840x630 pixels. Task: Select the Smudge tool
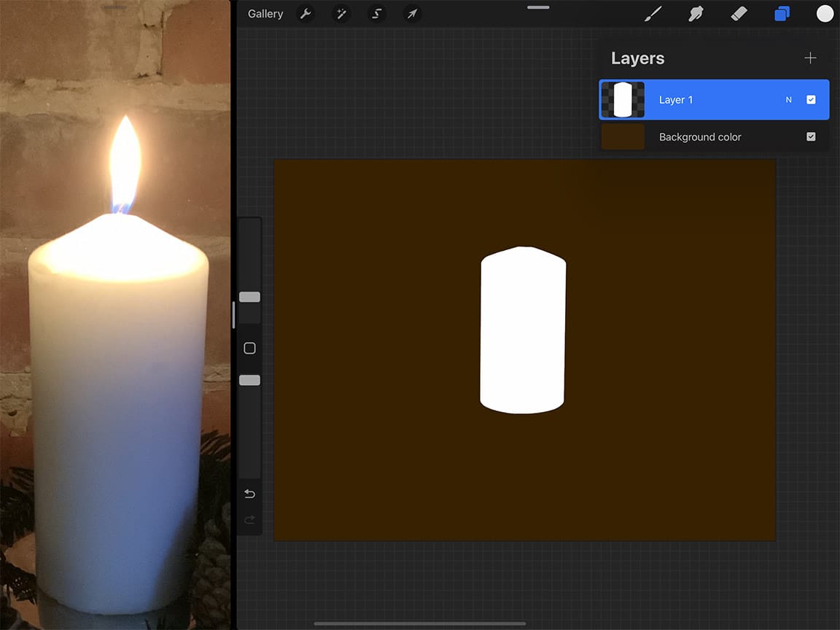pos(696,13)
